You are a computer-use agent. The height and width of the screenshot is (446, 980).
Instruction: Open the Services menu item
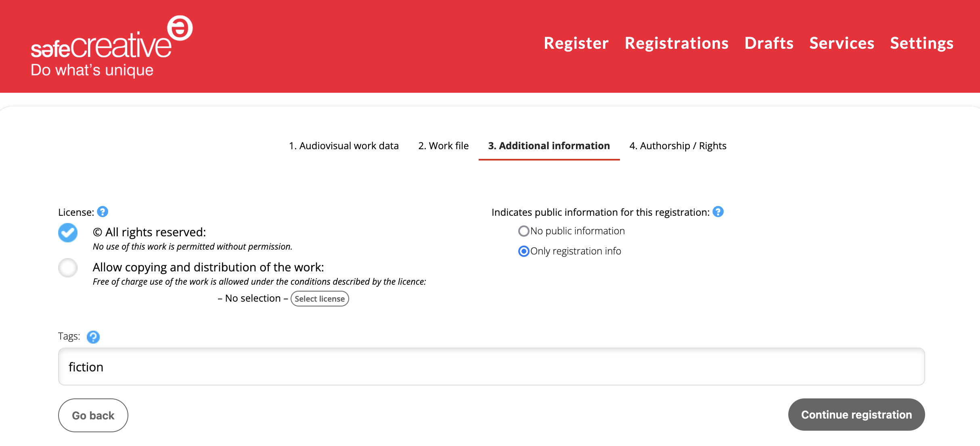tap(842, 43)
